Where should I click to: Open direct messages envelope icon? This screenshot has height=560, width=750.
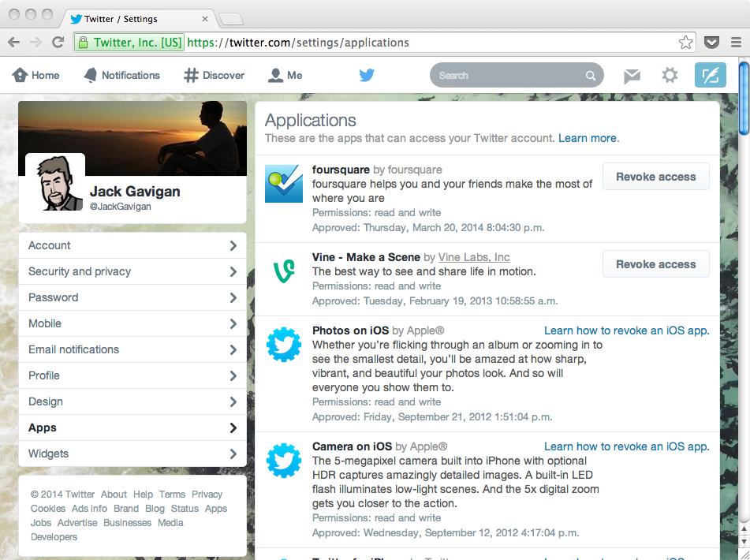[632, 76]
